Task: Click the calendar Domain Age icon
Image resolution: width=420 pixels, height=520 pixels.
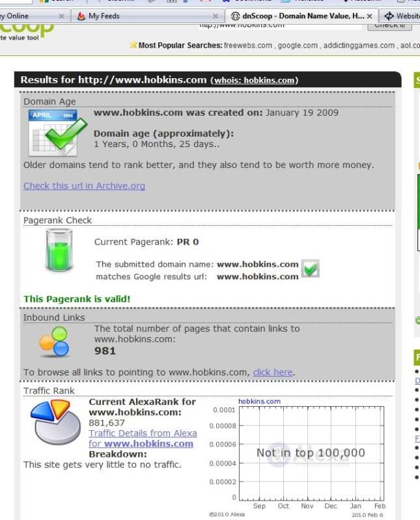Action: pyautogui.click(x=57, y=132)
